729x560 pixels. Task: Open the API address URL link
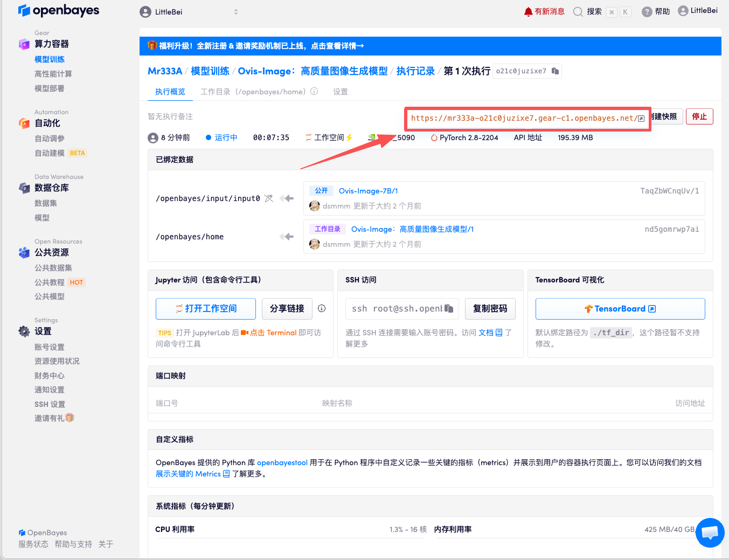(x=524, y=118)
